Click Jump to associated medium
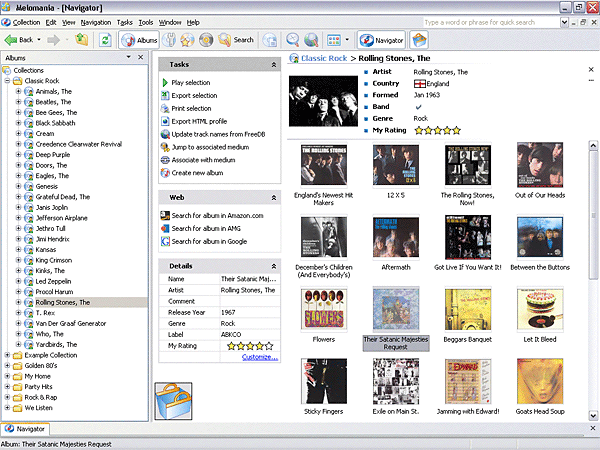Image resolution: width=600 pixels, height=450 pixels. pos(210,147)
